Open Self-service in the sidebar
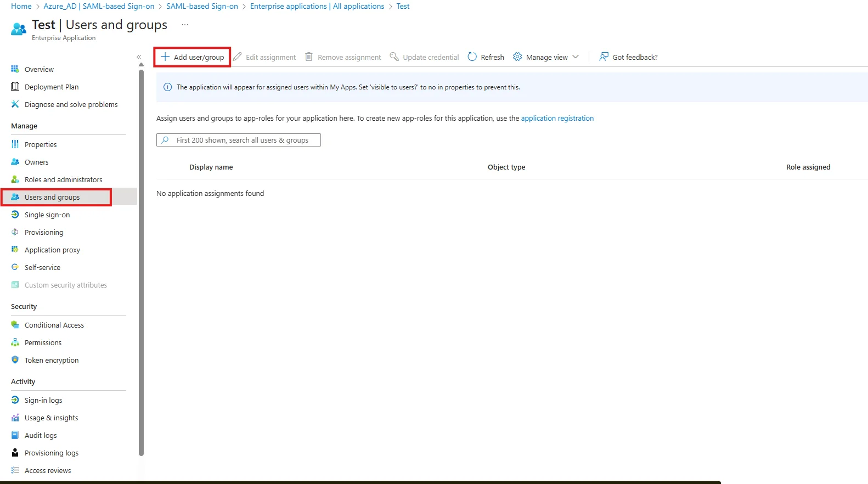 (42, 267)
